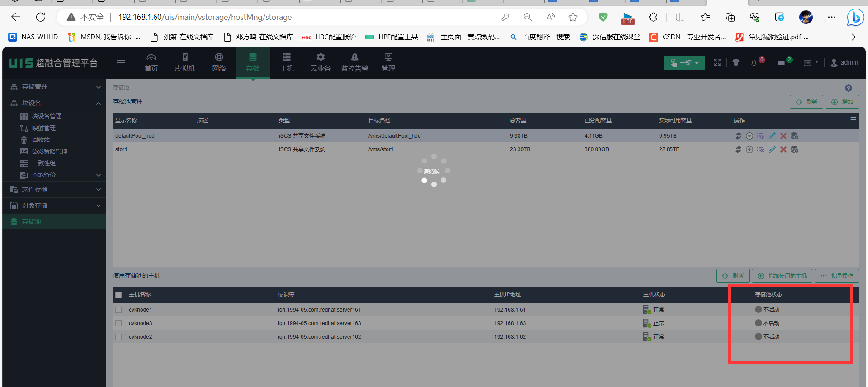Open the 监控告警 top navigation tab
This screenshot has width=868, height=387.
click(x=354, y=62)
